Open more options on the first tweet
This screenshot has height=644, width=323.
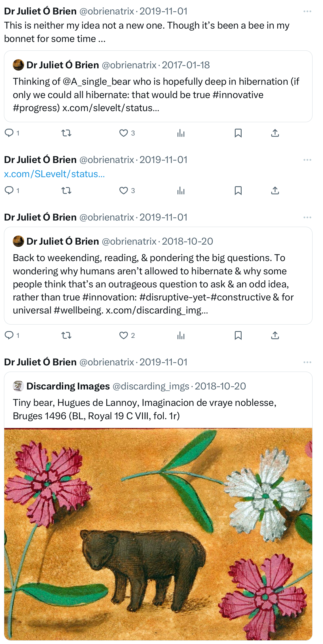point(307,11)
